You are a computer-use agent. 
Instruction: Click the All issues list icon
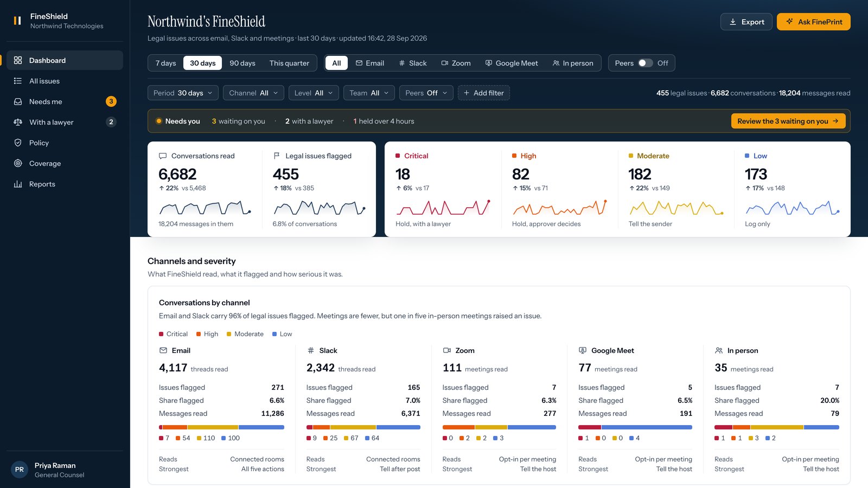click(x=18, y=81)
